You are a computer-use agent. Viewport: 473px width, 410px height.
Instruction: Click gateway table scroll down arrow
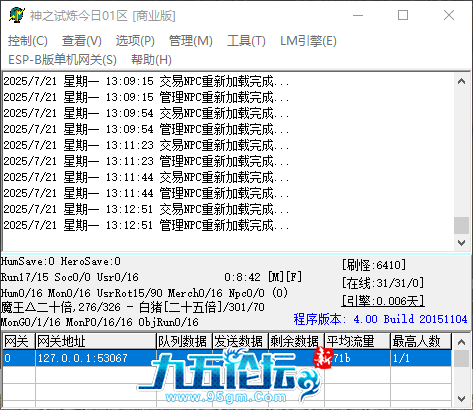[461, 398]
